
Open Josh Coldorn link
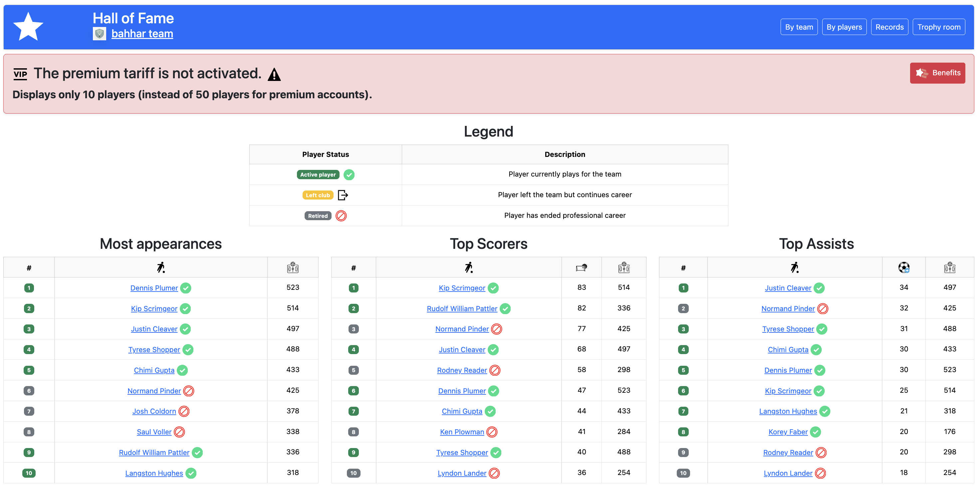pos(154,412)
